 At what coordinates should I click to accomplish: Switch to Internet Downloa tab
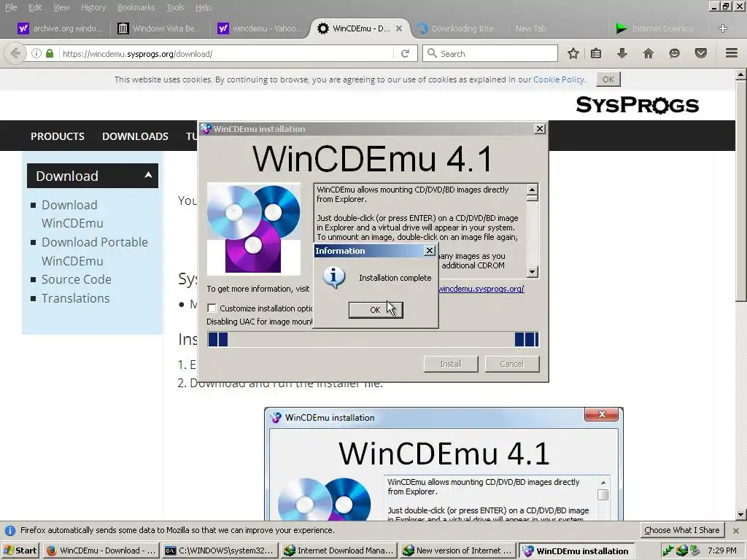point(655,28)
